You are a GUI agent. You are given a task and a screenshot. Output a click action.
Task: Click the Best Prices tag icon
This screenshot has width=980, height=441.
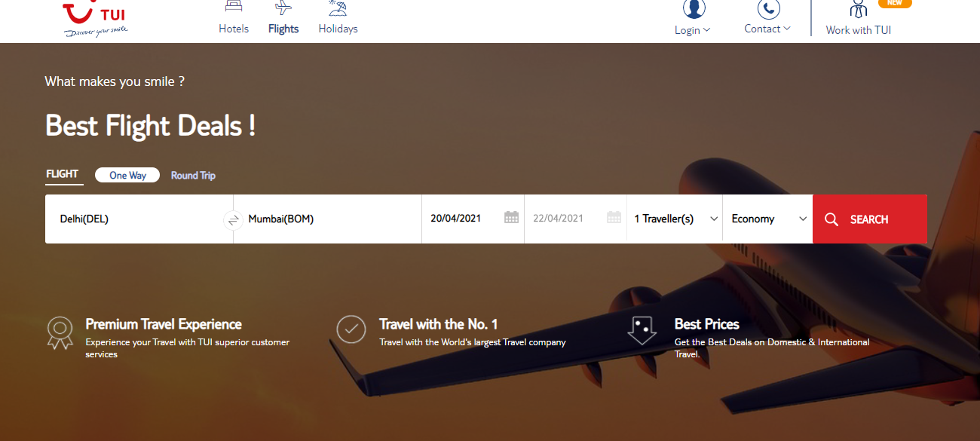pos(642,329)
